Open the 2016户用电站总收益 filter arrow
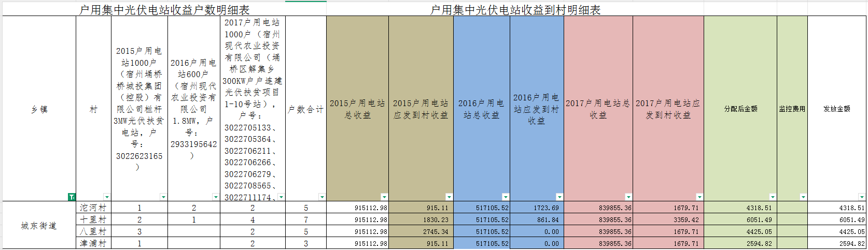The width and height of the screenshot is (868, 250). coord(506,197)
